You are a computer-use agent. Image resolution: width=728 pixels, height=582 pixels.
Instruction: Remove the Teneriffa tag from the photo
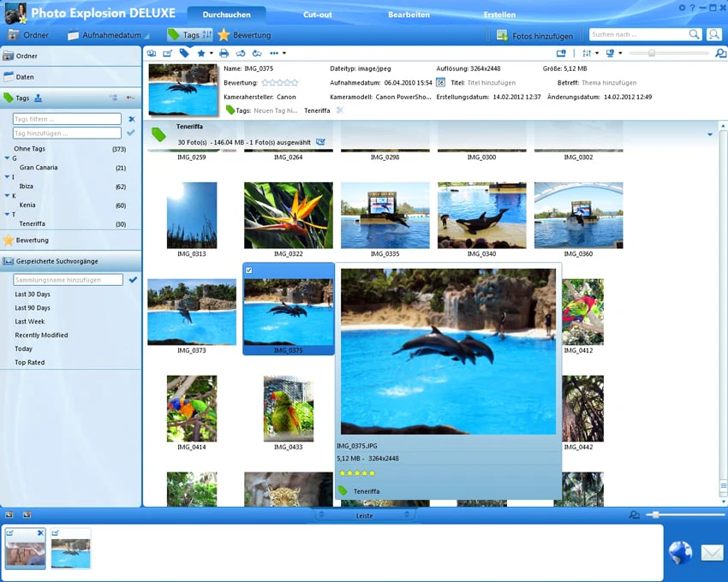pos(340,110)
